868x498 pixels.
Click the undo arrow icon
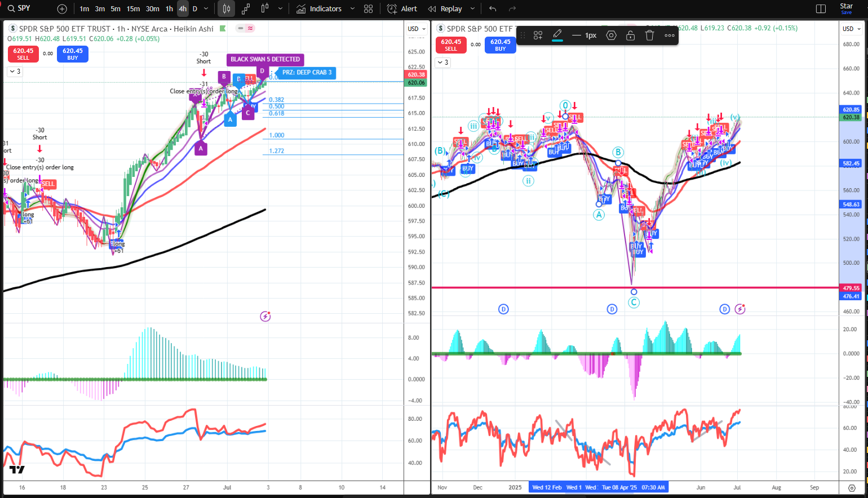(493, 9)
